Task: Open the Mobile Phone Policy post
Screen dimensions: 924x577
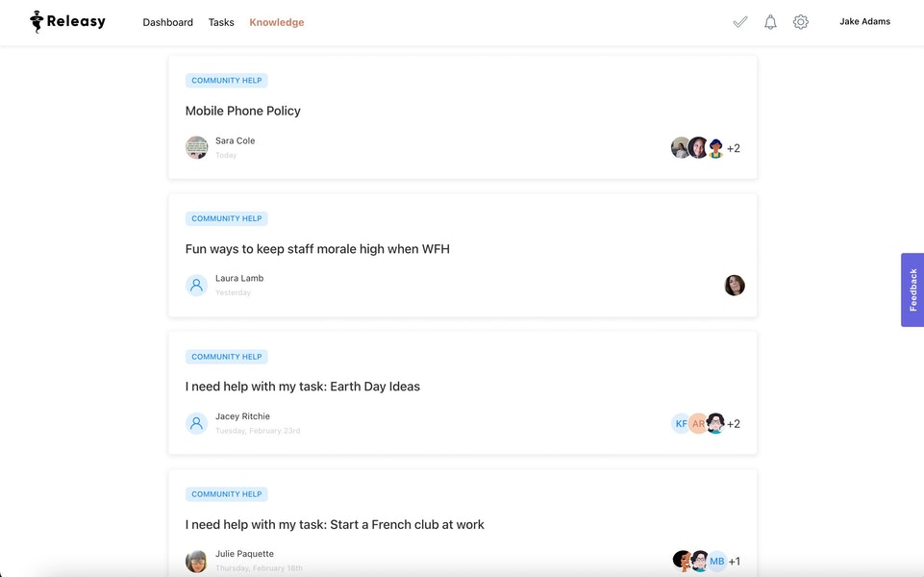Action: (243, 110)
